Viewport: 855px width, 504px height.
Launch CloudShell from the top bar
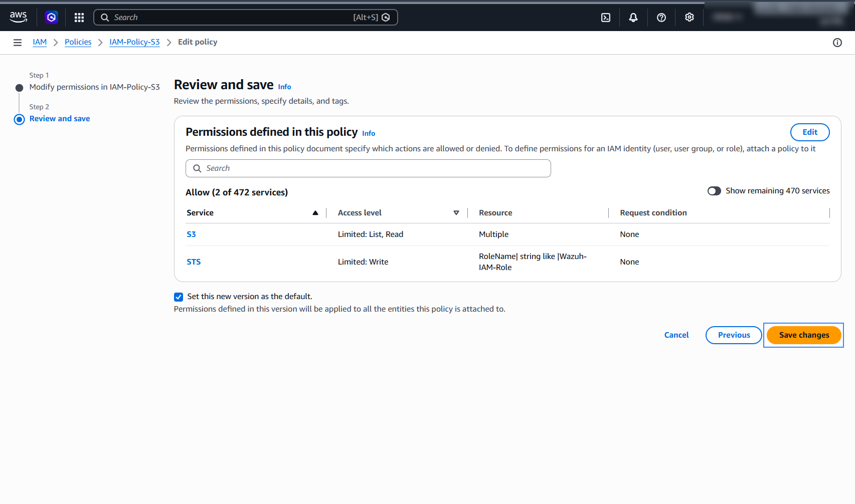tap(606, 18)
